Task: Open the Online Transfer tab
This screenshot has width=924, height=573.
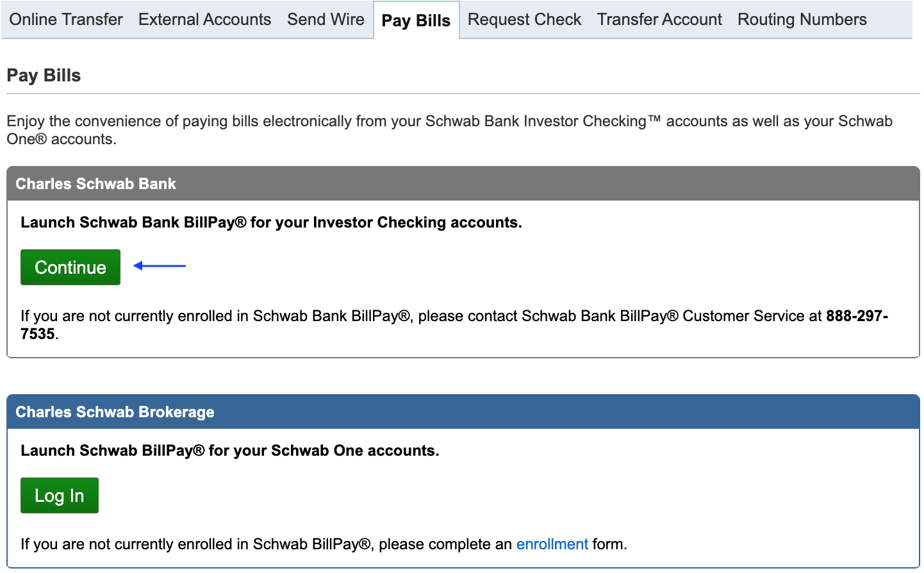Action: 66,20
